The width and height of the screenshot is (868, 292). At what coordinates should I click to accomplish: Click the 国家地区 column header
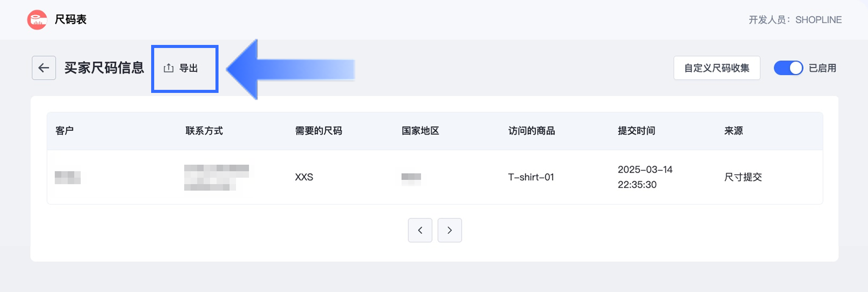(x=420, y=131)
